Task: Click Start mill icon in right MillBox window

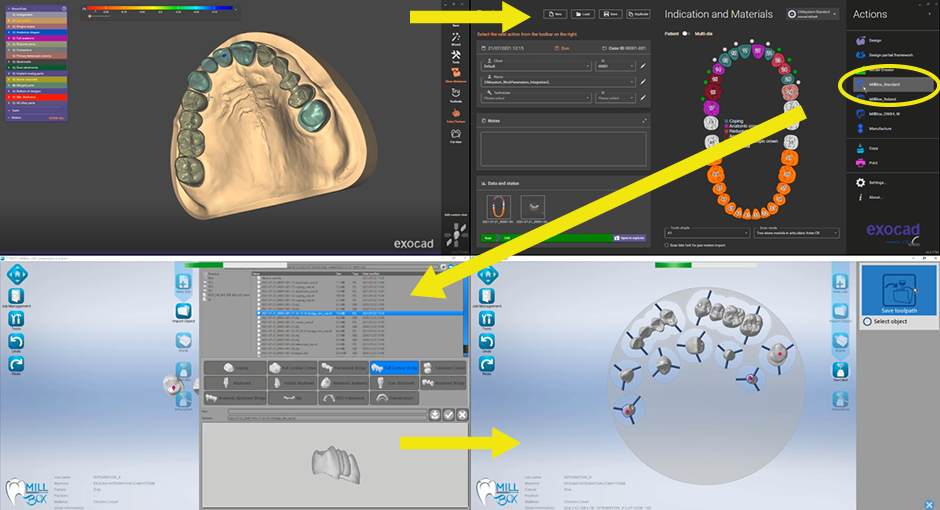Action: click(x=840, y=372)
